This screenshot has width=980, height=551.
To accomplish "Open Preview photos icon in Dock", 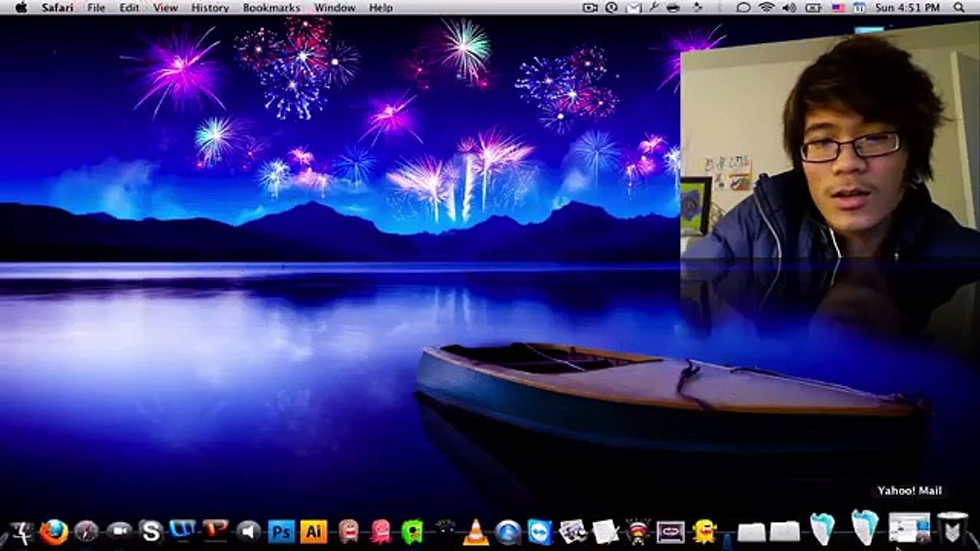I will pyautogui.click(x=573, y=531).
